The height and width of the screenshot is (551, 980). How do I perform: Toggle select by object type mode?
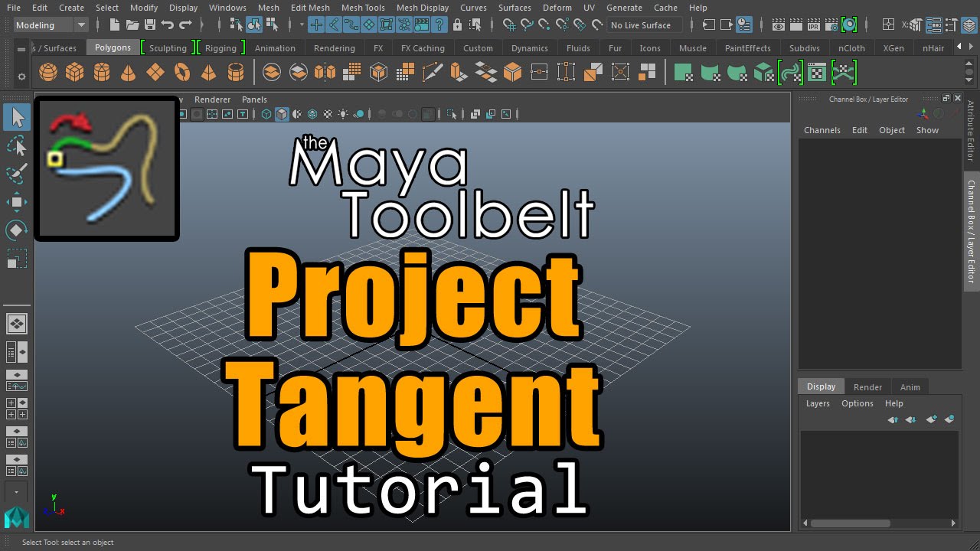tap(254, 25)
